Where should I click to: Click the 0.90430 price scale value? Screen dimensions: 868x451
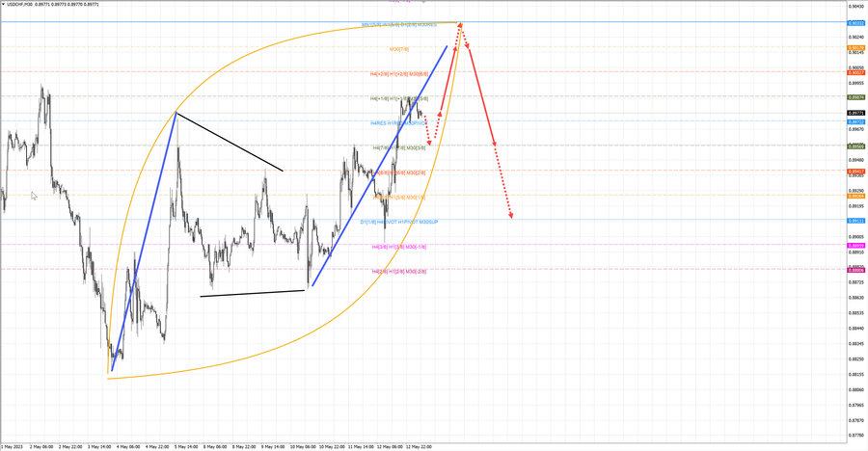[855, 7]
